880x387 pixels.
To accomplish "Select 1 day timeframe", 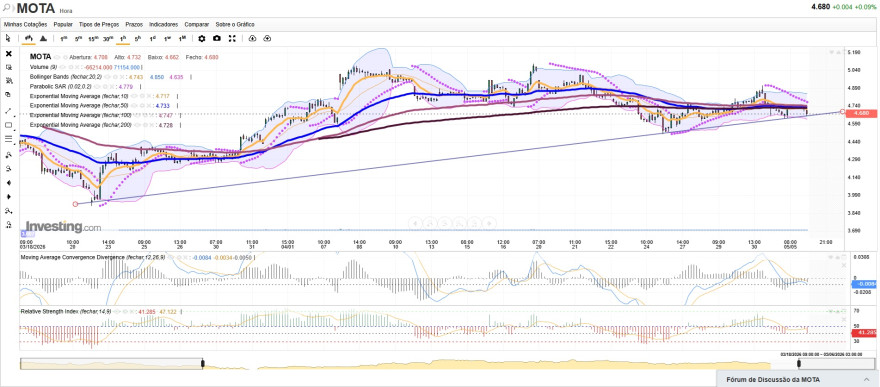I will (x=153, y=38).
